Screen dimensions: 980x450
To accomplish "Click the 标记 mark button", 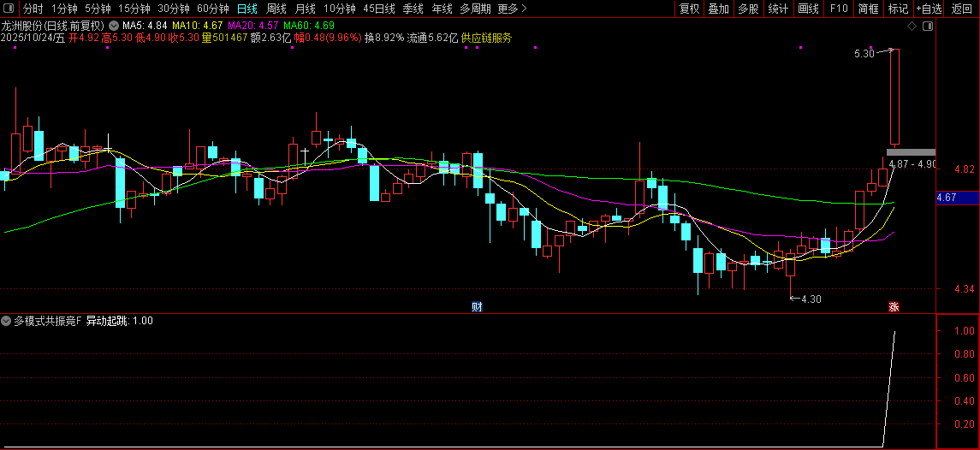I will [898, 9].
